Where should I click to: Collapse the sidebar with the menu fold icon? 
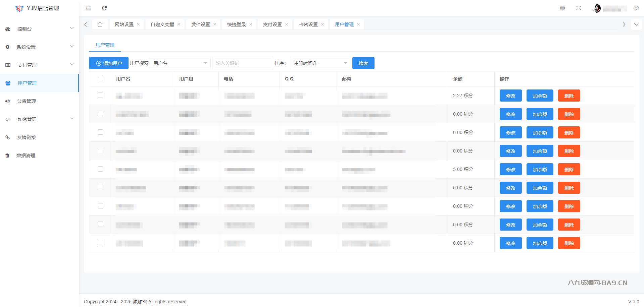point(88,8)
